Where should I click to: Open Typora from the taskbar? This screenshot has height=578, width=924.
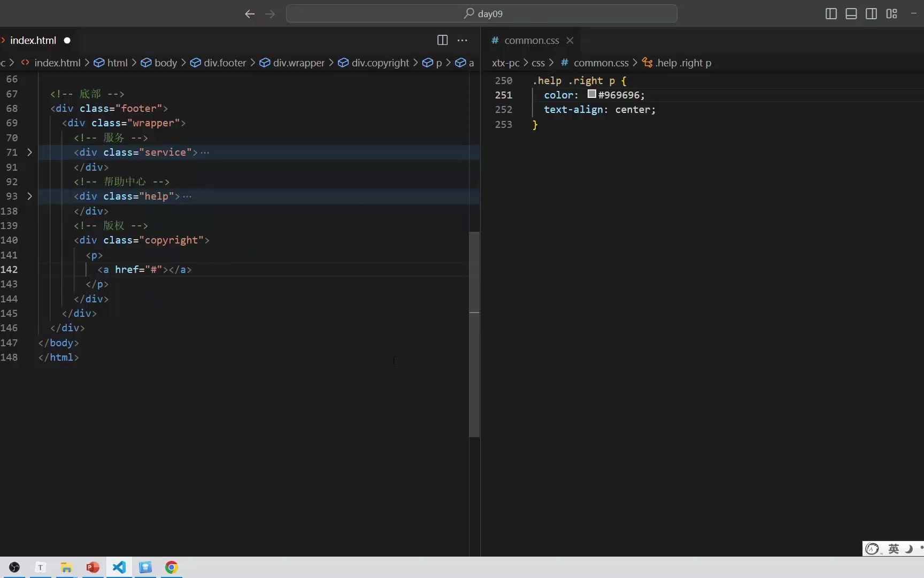click(41, 567)
